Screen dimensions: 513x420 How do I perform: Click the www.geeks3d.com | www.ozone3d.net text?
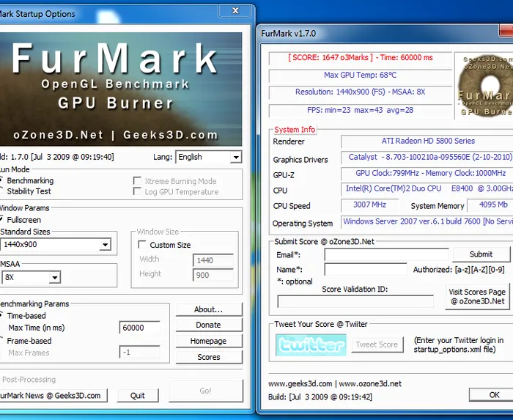[x=335, y=383]
